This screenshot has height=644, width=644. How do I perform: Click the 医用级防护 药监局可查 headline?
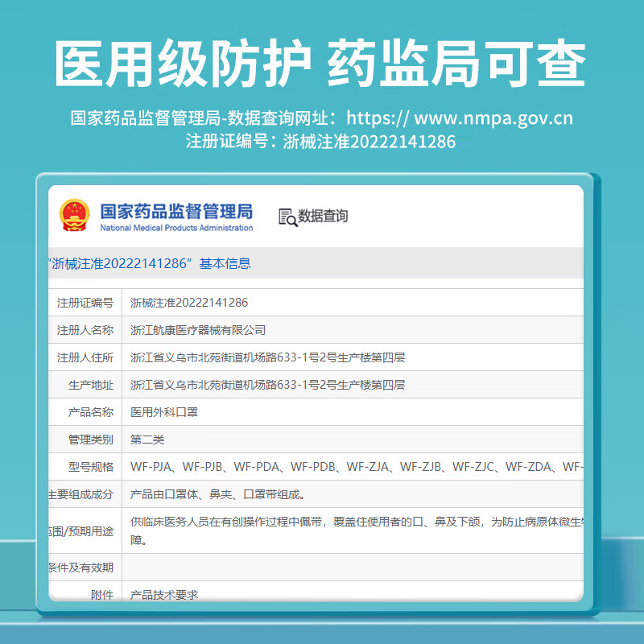[320, 63]
